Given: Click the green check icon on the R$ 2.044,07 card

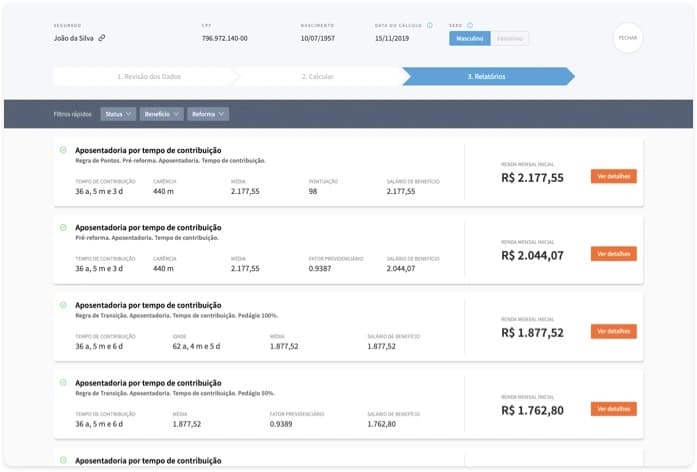Looking at the screenshot, I should click(63, 228).
